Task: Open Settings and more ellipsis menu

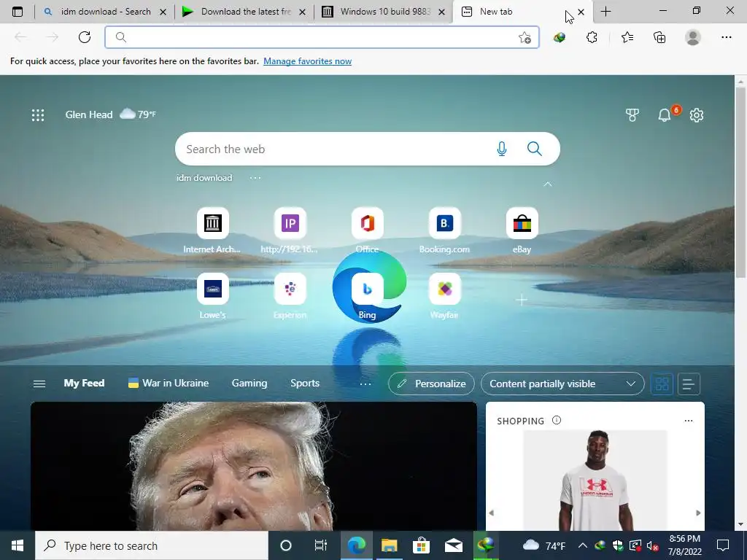Action: coord(726,37)
